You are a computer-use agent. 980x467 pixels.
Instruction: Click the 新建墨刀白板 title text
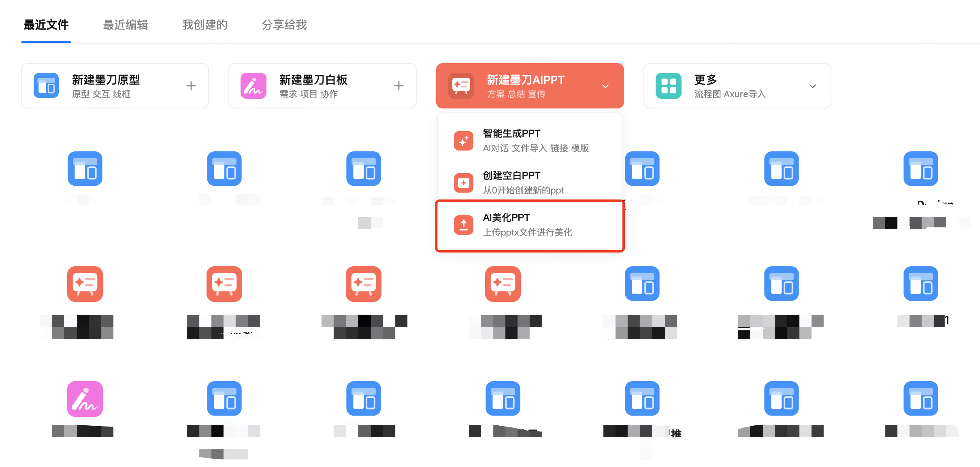(x=313, y=80)
